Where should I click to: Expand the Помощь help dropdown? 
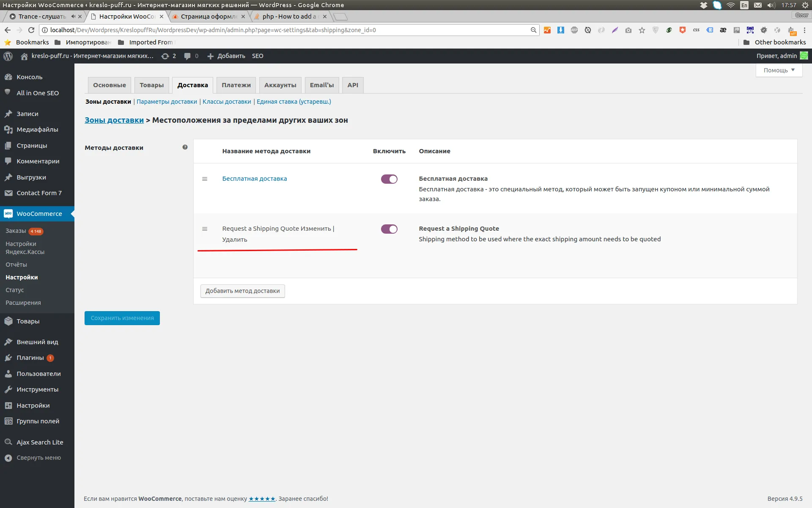[779, 70]
